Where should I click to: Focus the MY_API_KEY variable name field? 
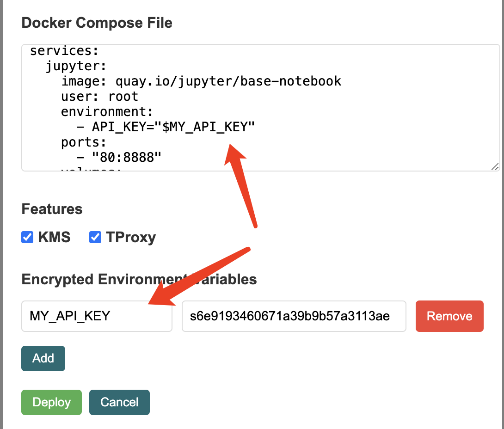[x=97, y=316]
